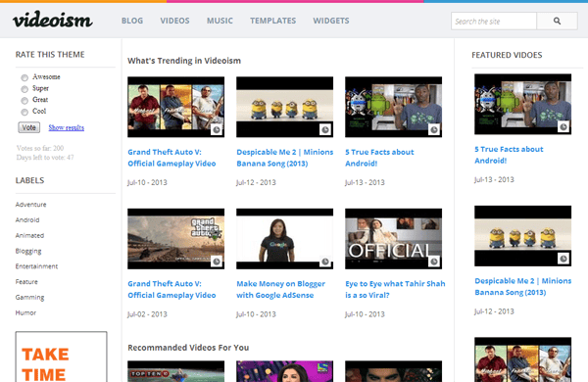The height and width of the screenshot is (382, 588).
Task: Click clock icon on Make Money on Blogger thumbnail
Action: [x=325, y=262]
